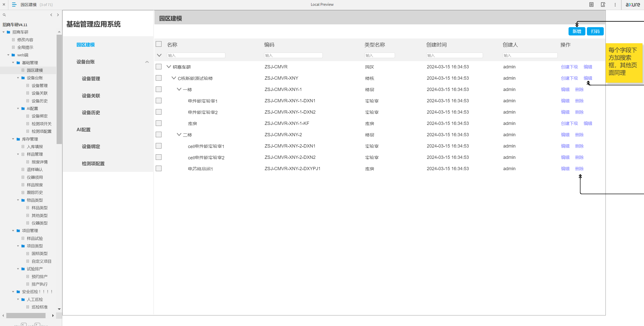Open the three-dot more options menu

[x=615, y=5]
